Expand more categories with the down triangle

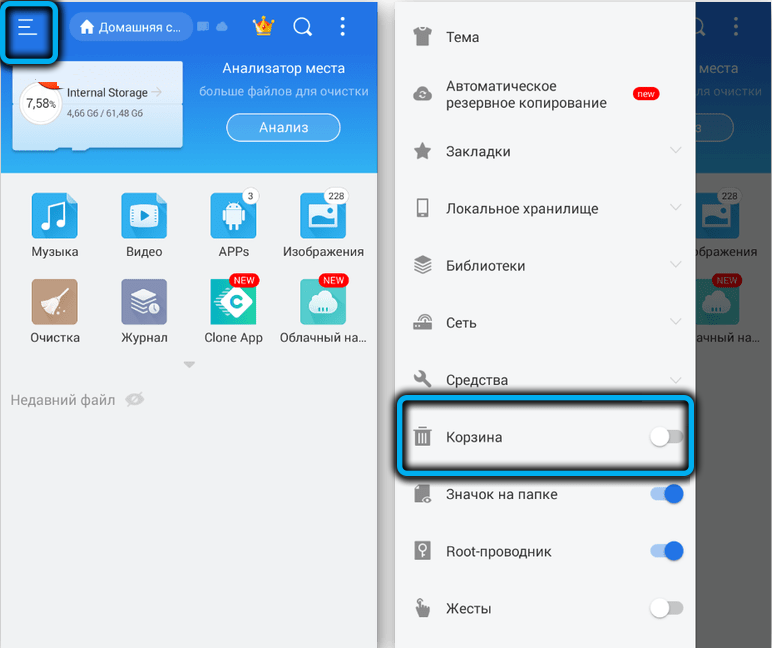[189, 365]
